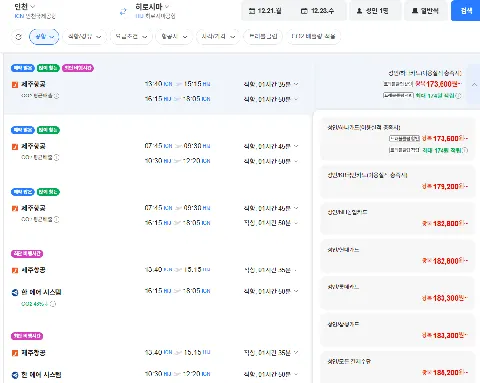Select the 12.23.수 return date field

pyautogui.click(x=319, y=11)
